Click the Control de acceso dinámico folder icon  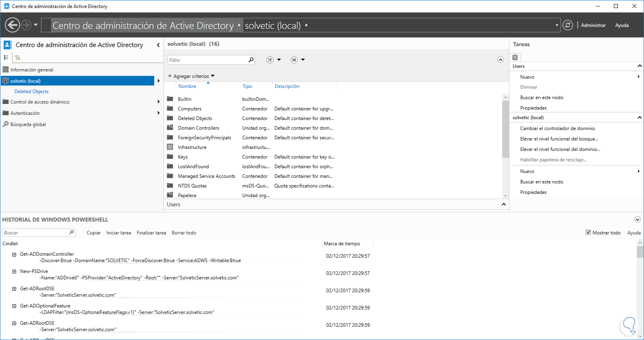point(6,102)
